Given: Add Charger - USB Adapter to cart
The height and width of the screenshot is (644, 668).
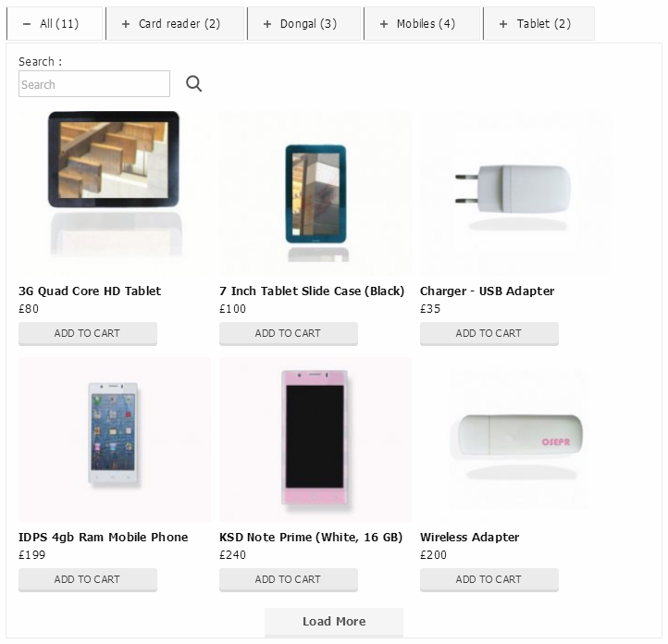Looking at the screenshot, I should [489, 333].
